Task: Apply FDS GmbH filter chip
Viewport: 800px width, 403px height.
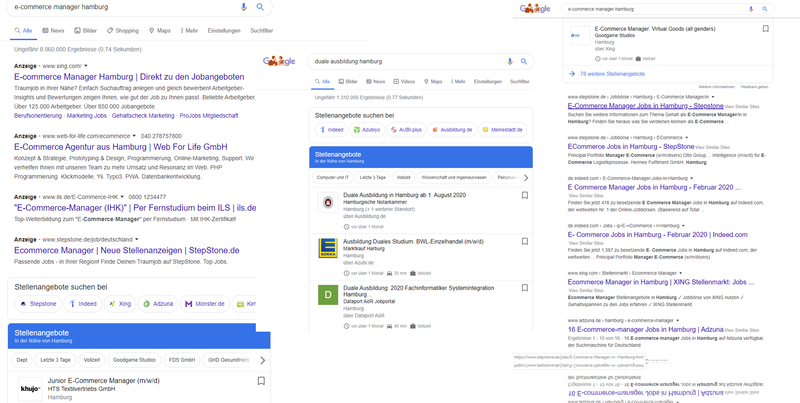Action: pos(182,360)
